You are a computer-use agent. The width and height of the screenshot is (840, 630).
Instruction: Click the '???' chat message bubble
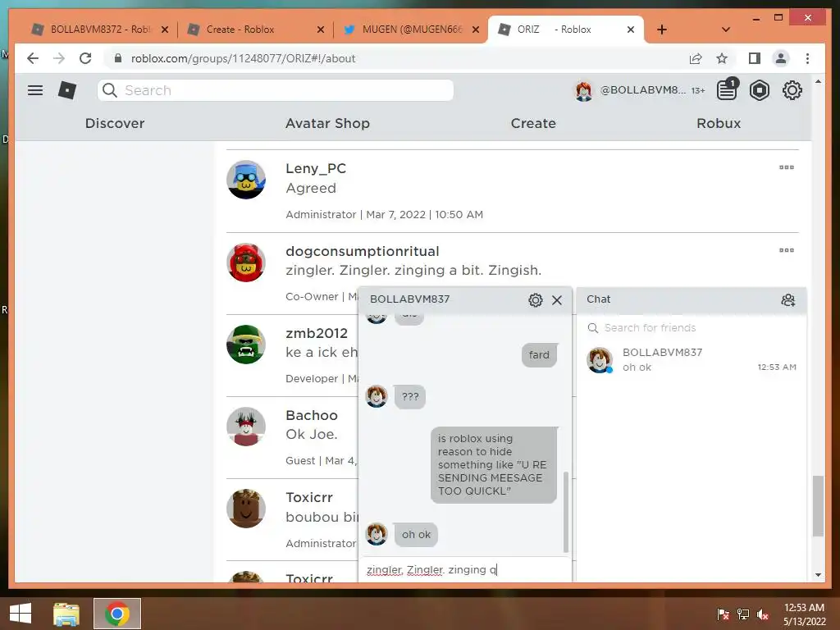click(410, 397)
